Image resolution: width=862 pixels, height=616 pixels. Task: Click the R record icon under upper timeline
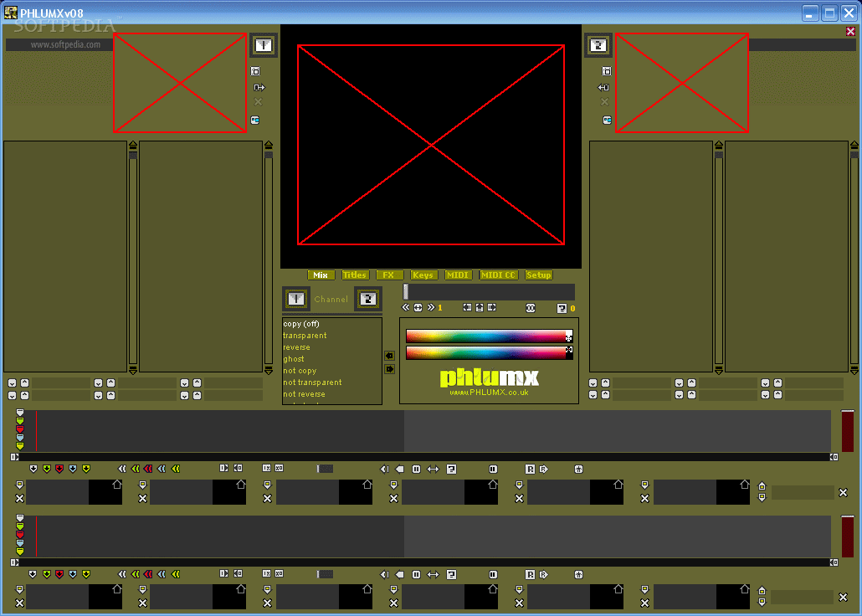click(530, 470)
